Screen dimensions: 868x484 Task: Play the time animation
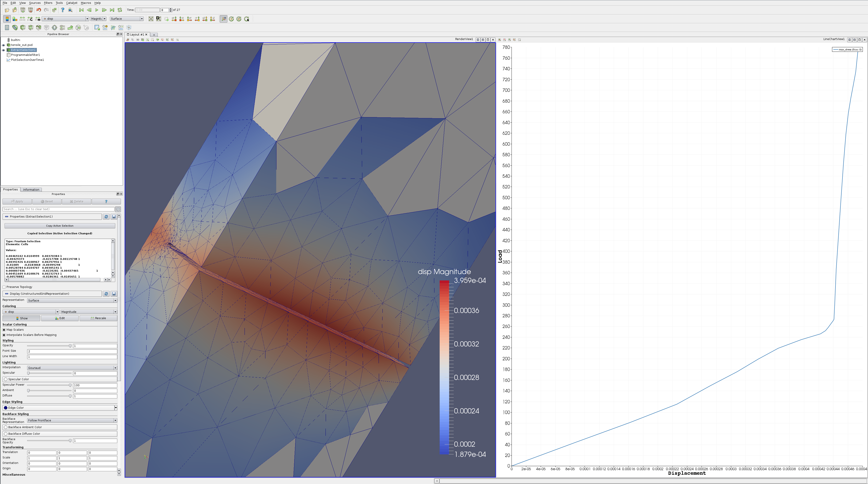point(97,10)
